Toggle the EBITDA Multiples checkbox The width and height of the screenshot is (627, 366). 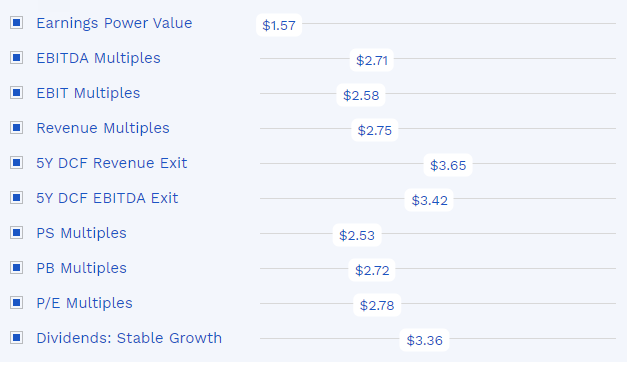[16, 58]
